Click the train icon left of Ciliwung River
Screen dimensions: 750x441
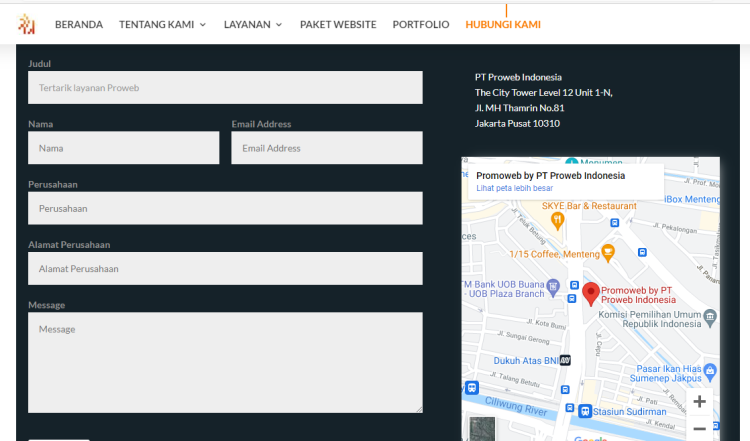pyautogui.click(x=472, y=387)
